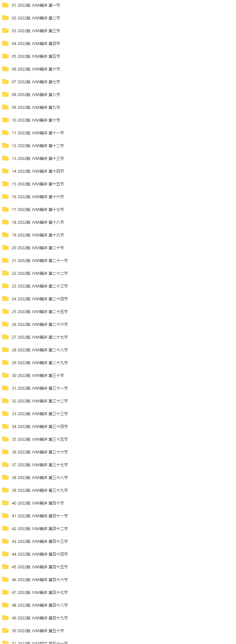This screenshot has height=644, width=236.
Task: Click folder icon for 01 JVM精讲 第一节
Action: [5, 5]
